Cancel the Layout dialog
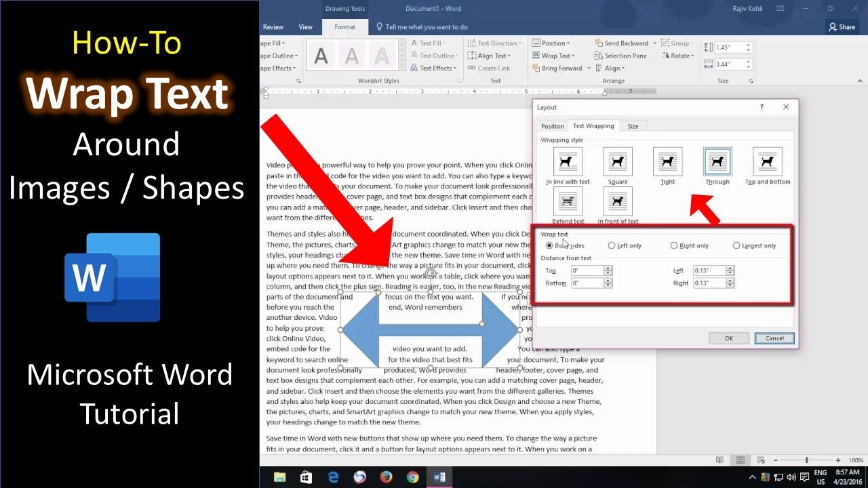This screenshot has width=868, height=488. [x=774, y=338]
